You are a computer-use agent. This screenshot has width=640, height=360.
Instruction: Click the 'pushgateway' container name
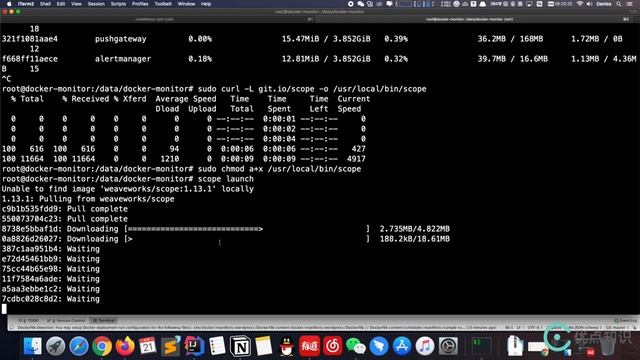[x=120, y=39]
